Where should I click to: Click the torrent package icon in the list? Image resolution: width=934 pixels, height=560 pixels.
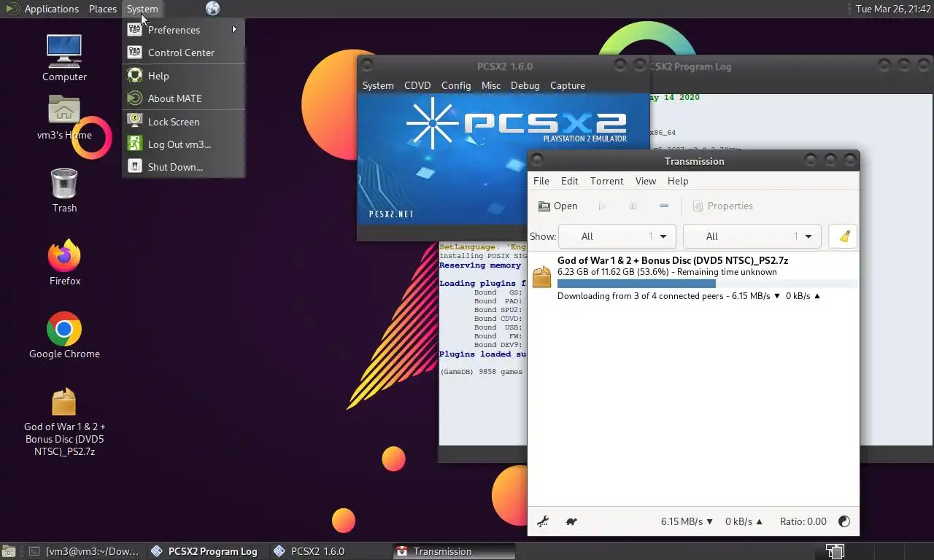(541, 277)
